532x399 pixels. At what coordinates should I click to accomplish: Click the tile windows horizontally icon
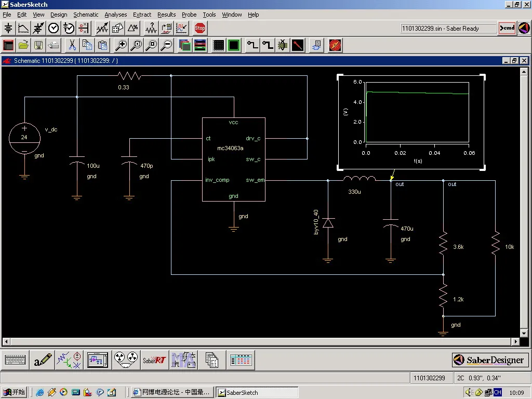click(x=200, y=45)
